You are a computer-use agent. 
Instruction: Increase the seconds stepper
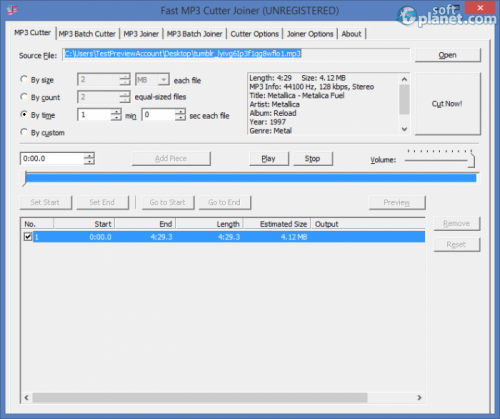pos(180,112)
